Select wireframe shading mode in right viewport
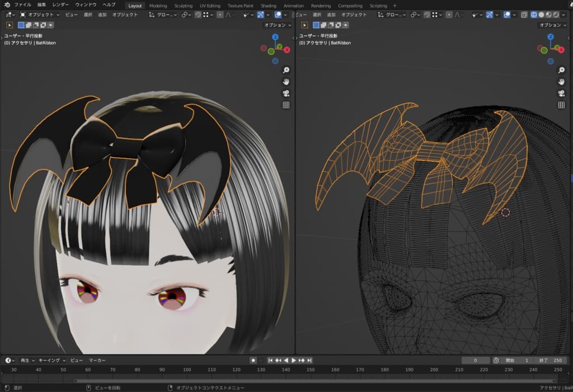 point(533,15)
